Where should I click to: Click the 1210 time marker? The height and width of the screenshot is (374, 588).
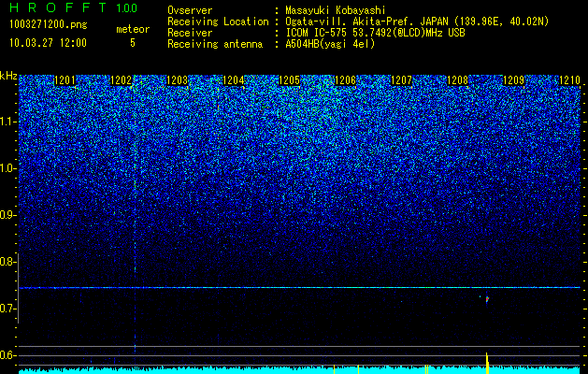coord(569,80)
